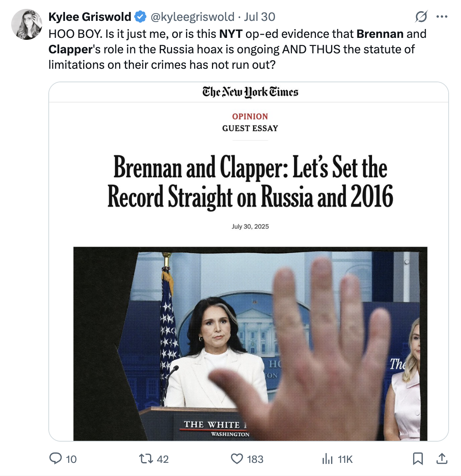461x476 pixels.
Task: Click the July 30, 2025 article date
Action: 250,226
